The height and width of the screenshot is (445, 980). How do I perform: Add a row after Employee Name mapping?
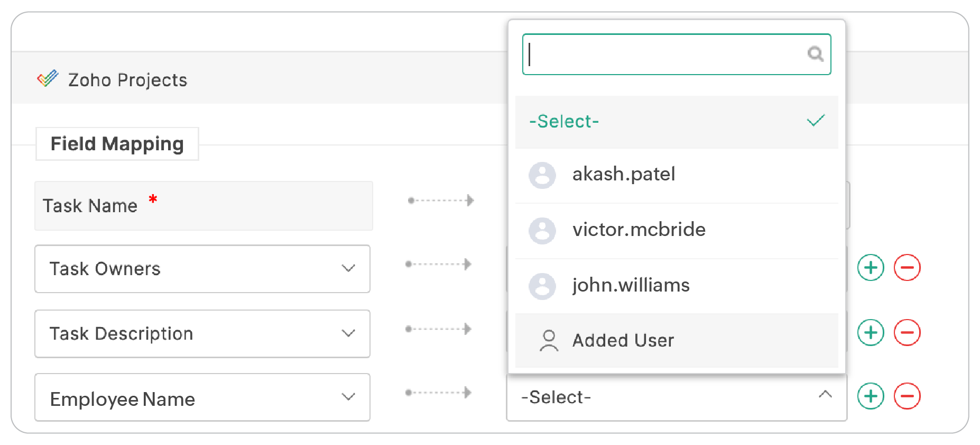tap(871, 396)
